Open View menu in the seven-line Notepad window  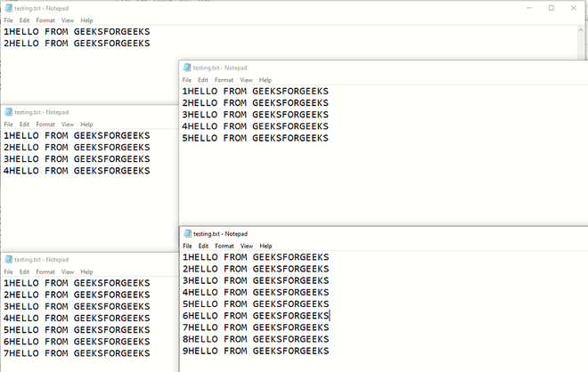68,271
